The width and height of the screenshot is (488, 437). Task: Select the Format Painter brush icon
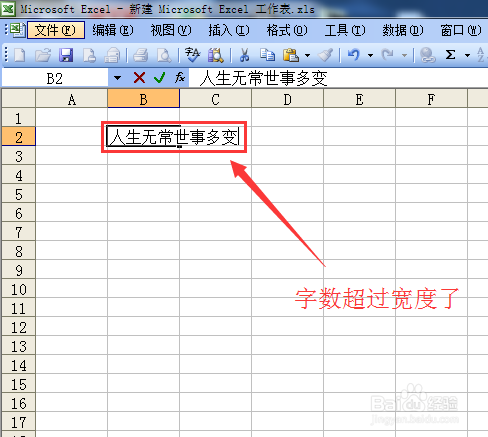coord(325,55)
